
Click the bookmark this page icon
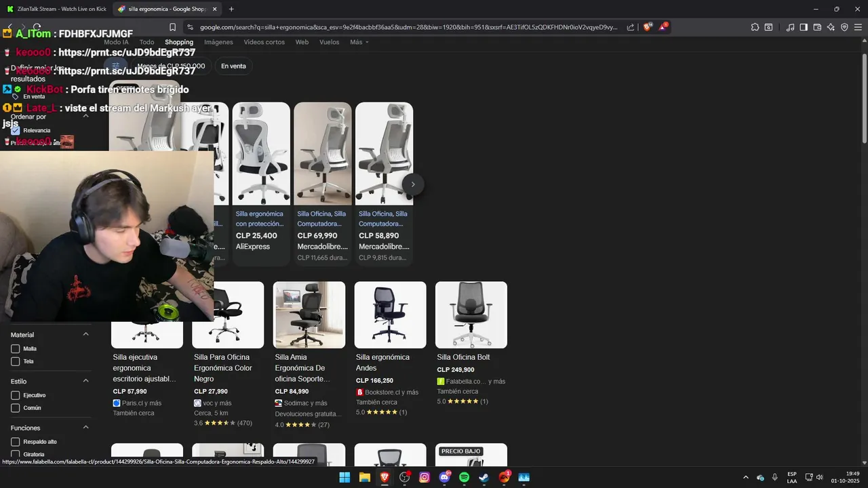pyautogui.click(x=172, y=27)
